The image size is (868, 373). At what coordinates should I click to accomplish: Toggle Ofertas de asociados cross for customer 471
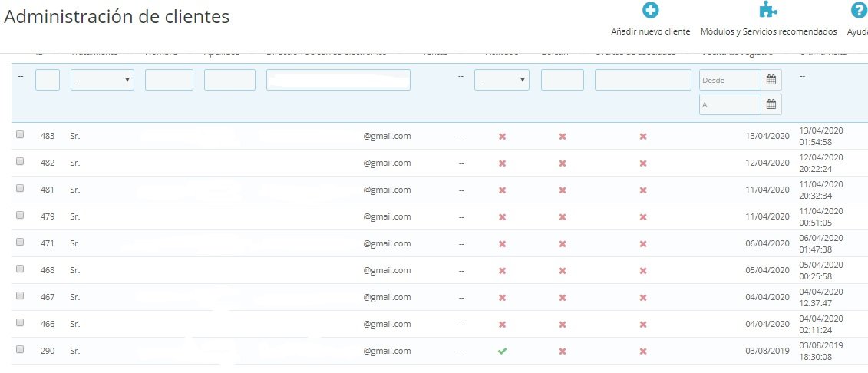(643, 243)
